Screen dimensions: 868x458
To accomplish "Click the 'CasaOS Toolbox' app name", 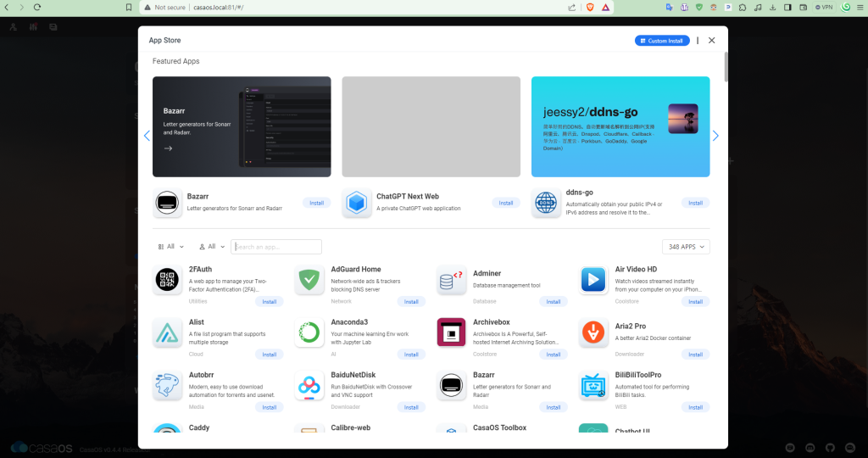I will coord(500,427).
